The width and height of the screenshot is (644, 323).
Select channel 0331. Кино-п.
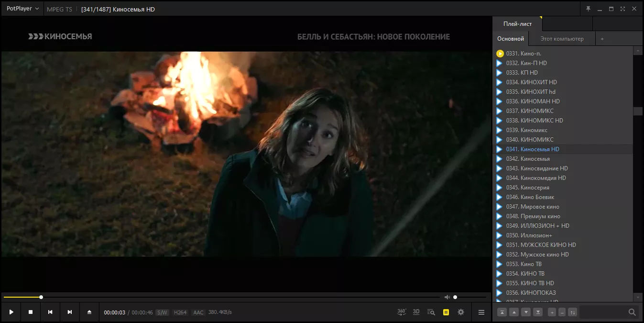[x=563, y=54]
